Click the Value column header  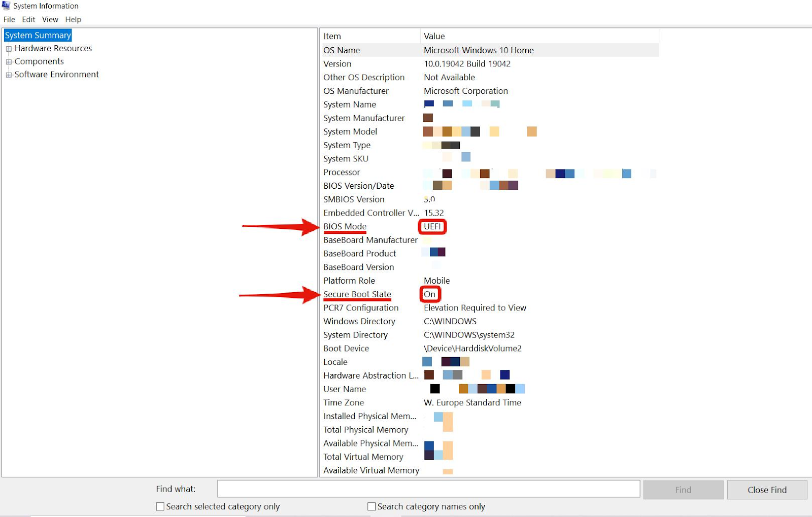point(538,36)
